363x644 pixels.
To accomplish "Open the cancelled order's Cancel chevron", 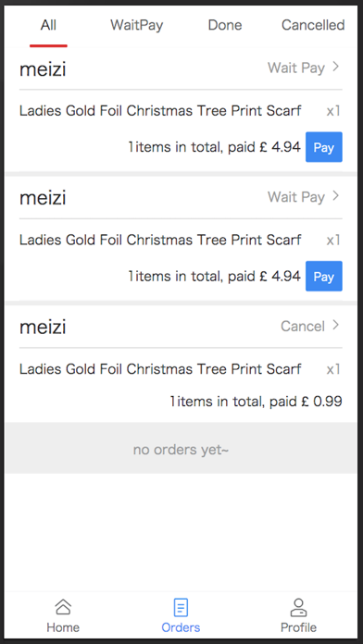I will [336, 326].
